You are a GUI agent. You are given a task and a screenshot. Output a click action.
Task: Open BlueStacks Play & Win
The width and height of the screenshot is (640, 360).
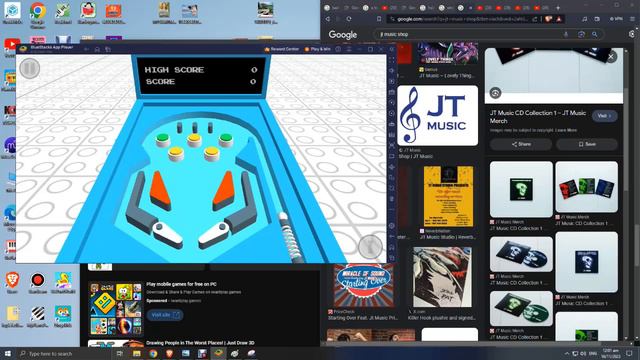(318, 49)
